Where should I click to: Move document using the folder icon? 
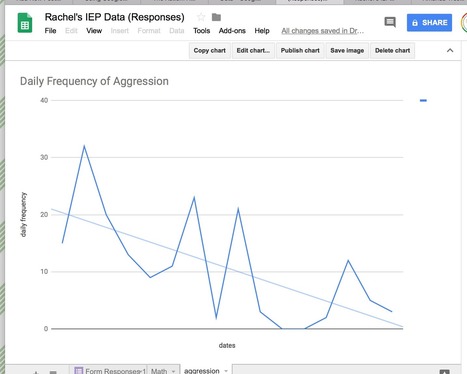(216, 17)
